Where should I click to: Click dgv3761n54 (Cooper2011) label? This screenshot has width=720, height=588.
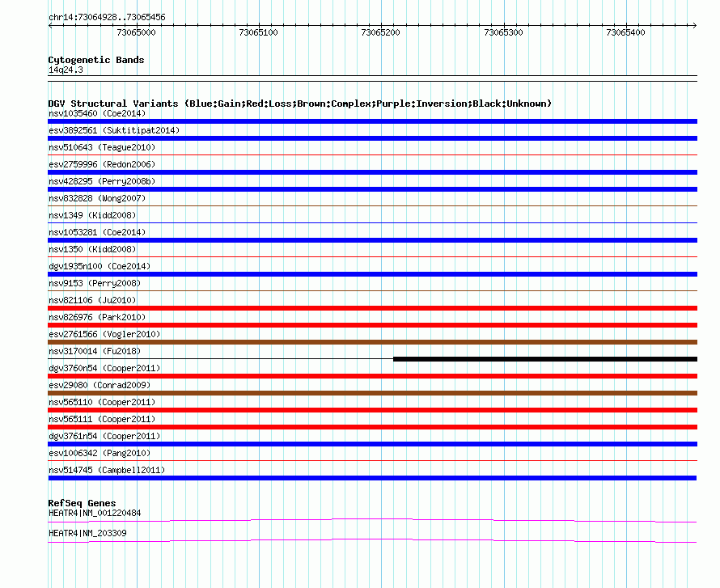(104, 436)
